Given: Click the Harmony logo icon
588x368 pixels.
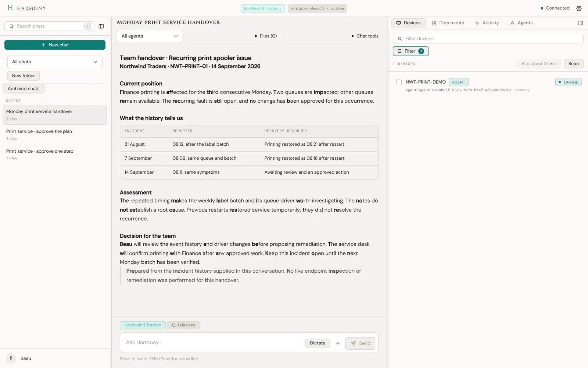Looking at the screenshot, I should (x=10, y=8).
